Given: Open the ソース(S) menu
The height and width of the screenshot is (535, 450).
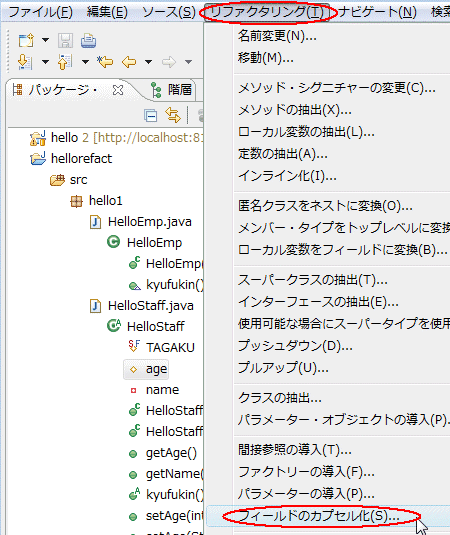Looking at the screenshot, I should [x=169, y=12].
